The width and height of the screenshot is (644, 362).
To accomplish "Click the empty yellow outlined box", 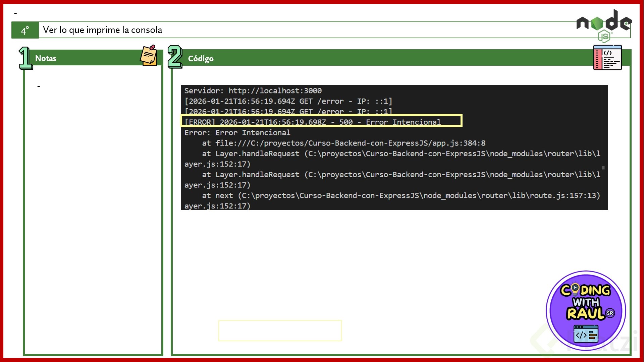I will (280, 330).
